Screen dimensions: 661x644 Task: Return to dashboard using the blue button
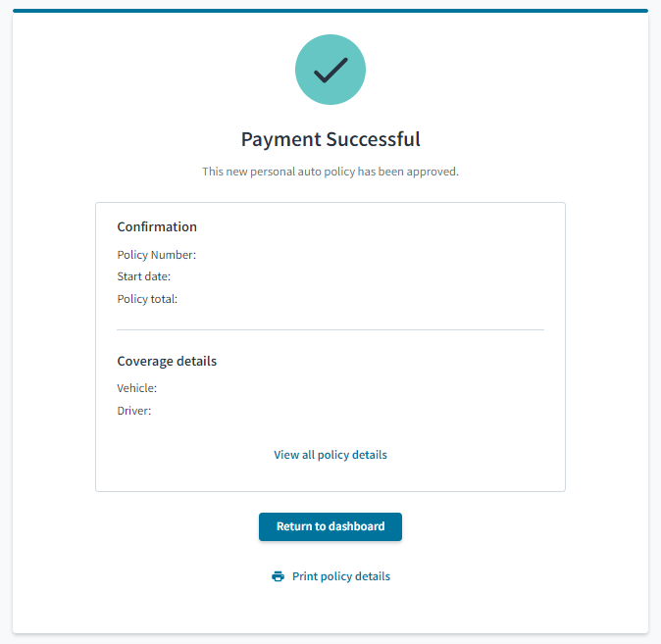[330, 526]
